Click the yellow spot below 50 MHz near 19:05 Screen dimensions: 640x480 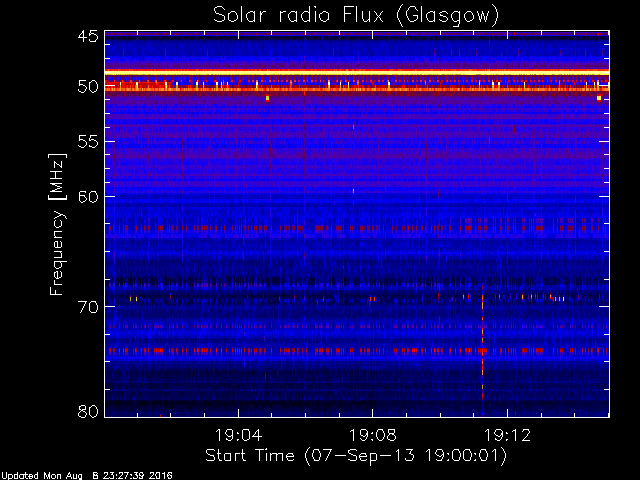(267, 98)
